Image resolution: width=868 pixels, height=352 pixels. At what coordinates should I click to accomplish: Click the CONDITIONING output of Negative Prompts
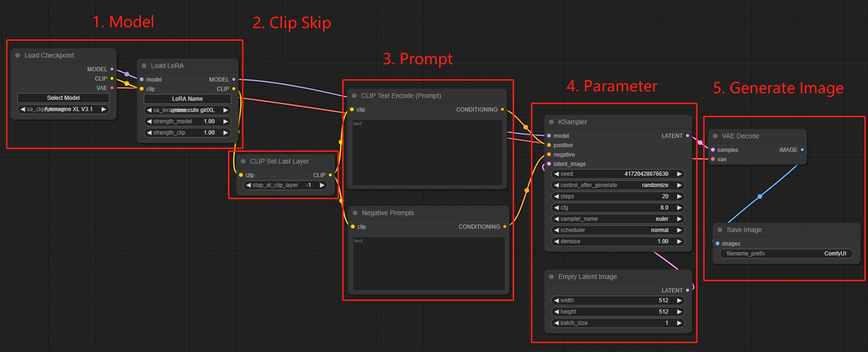point(505,227)
